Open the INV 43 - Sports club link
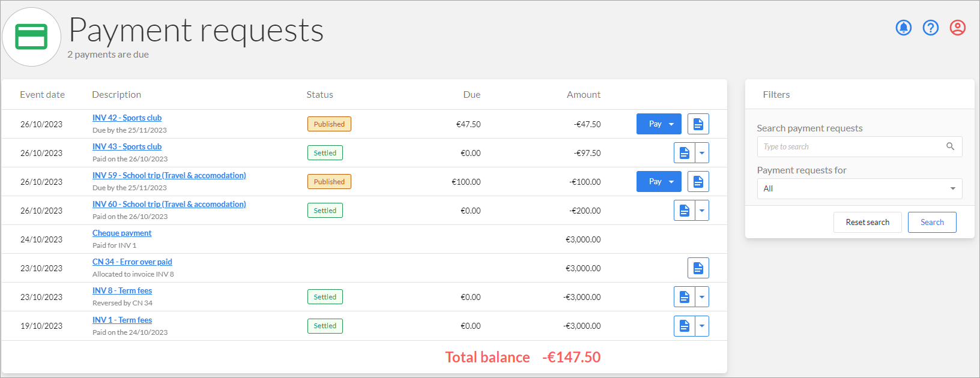The height and width of the screenshot is (378, 980). tap(127, 146)
